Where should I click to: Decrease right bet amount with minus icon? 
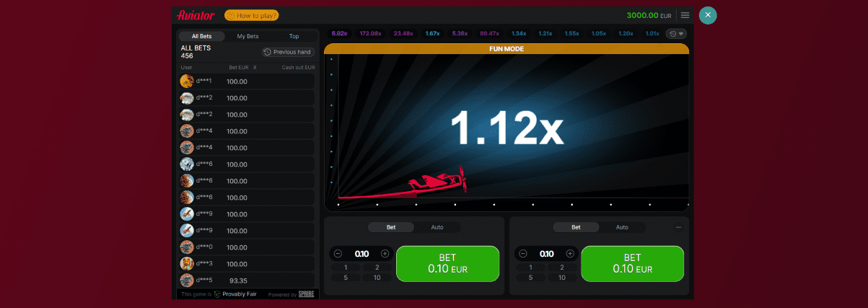click(x=523, y=253)
